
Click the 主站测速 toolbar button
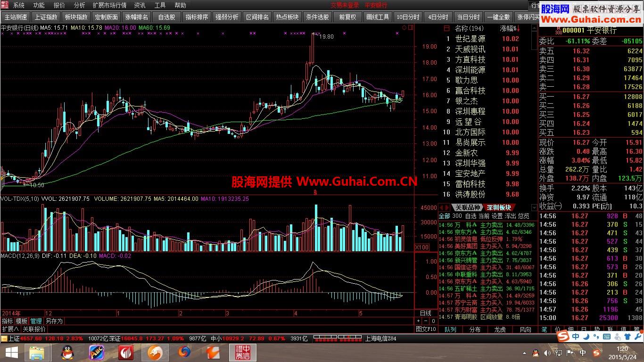[16, 17]
